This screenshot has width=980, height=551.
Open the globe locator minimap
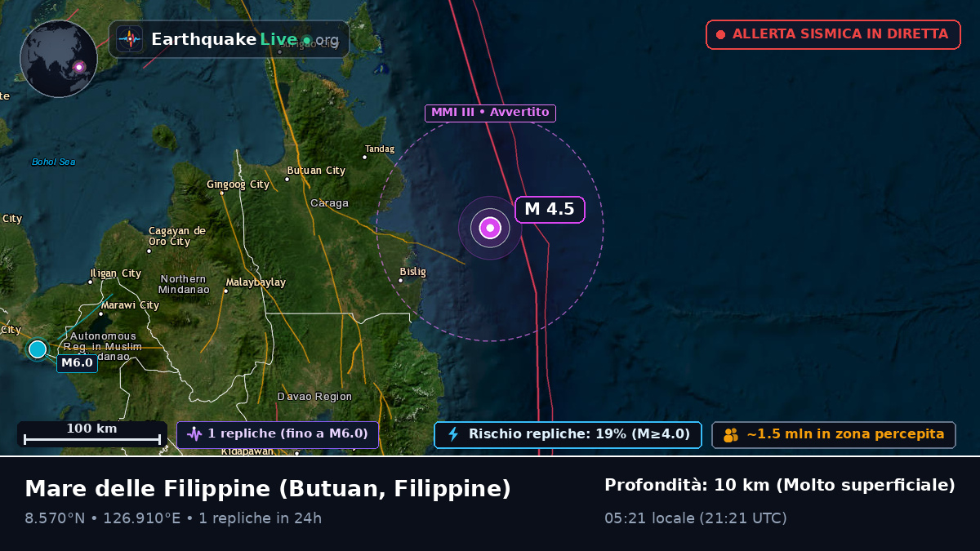click(x=59, y=59)
